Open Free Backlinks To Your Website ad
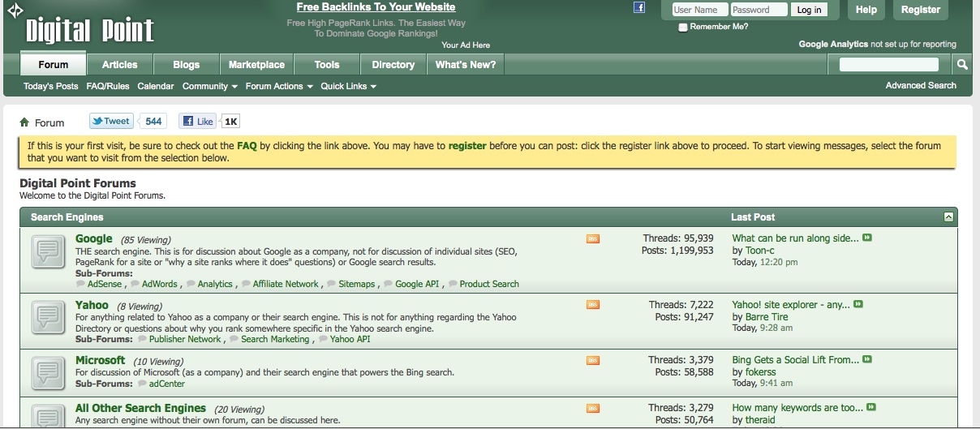980x429 pixels. tap(376, 7)
